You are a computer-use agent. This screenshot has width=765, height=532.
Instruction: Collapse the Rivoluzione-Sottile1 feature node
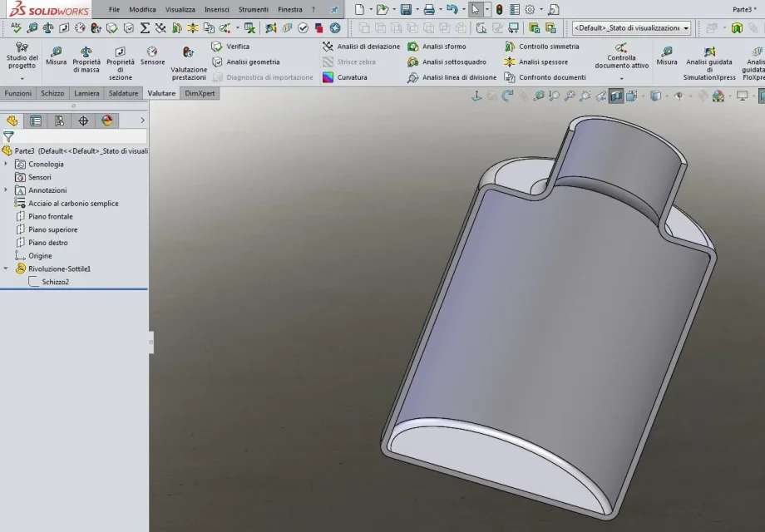tap(6, 268)
